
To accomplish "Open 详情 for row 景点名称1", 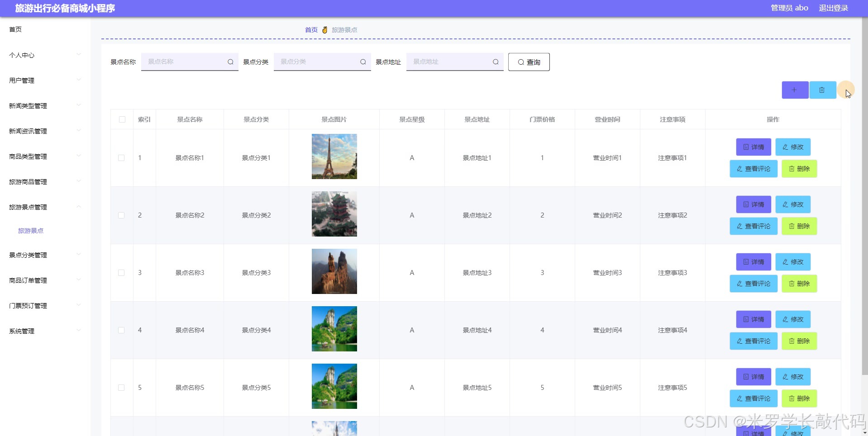I will click(754, 147).
